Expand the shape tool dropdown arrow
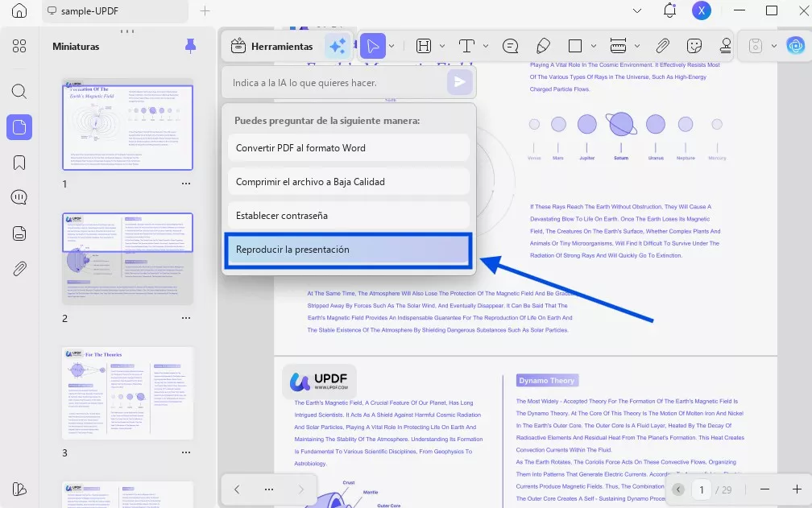 [x=594, y=46]
